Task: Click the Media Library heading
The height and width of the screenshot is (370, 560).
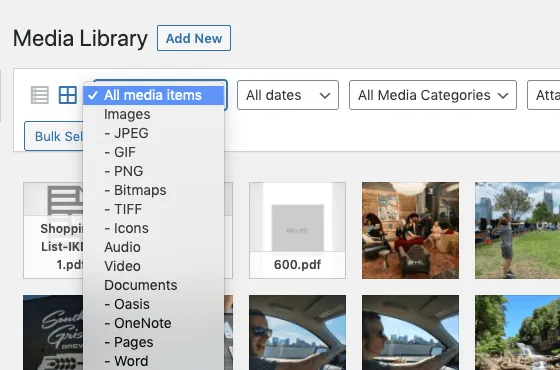Action: coord(80,38)
